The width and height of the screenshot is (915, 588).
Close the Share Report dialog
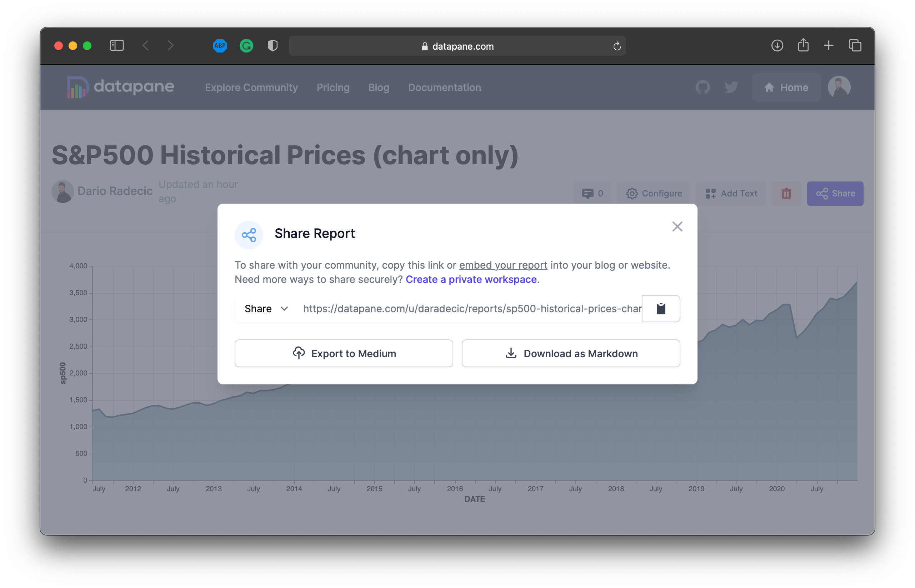pos(677,227)
